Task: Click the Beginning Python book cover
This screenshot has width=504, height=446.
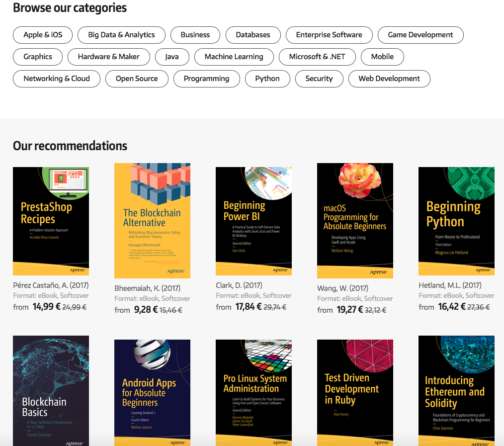Action: [x=456, y=221]
